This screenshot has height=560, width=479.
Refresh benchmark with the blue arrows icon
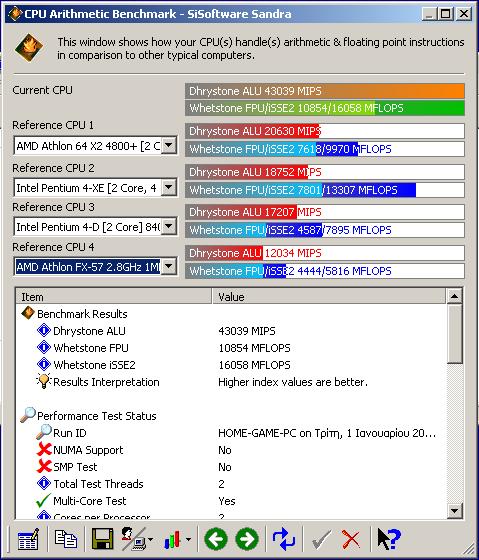pyautogui.click(x=284, y=539)
